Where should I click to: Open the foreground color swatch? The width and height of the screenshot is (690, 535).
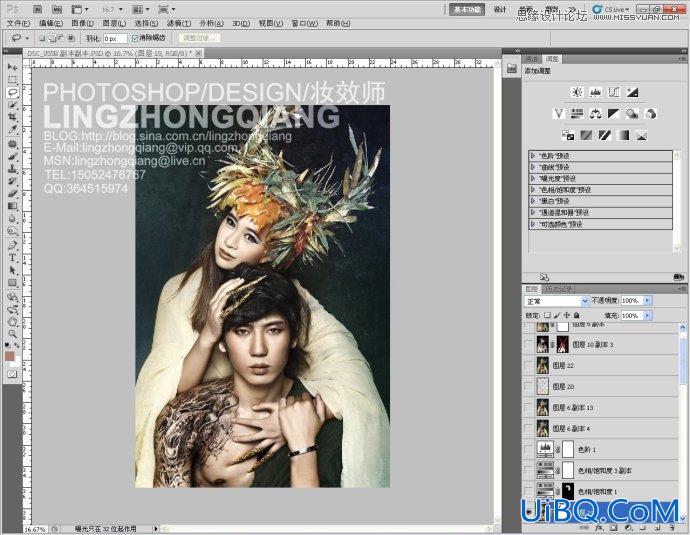pyautogui.click(x=10, y=355)
